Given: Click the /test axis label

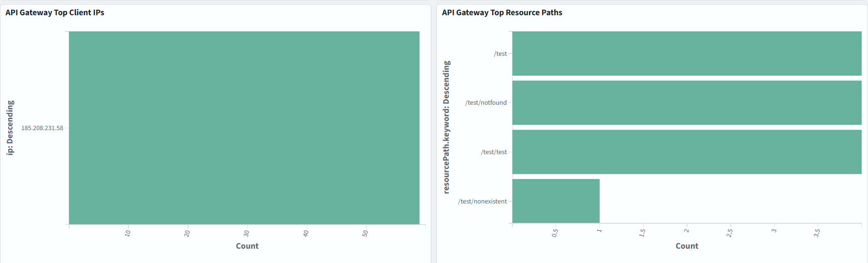Looking at the screenshot, I should coord(500,54).
